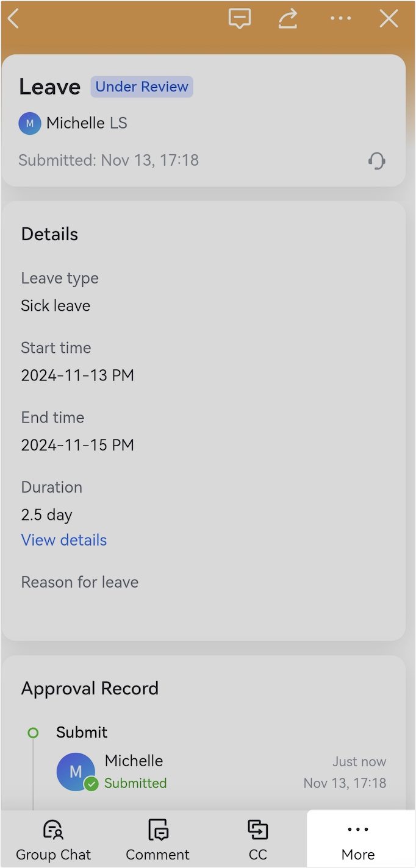Viewport: 416px width, 868px height.
Task: Open the ellipsis options icon in top bar
Action: coord(340,18)
